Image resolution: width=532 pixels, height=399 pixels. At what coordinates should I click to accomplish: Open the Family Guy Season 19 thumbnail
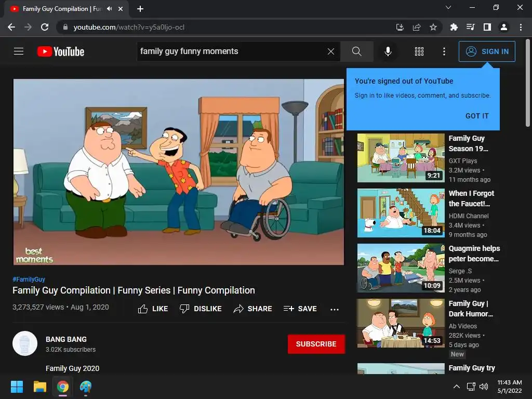(401, 158)
